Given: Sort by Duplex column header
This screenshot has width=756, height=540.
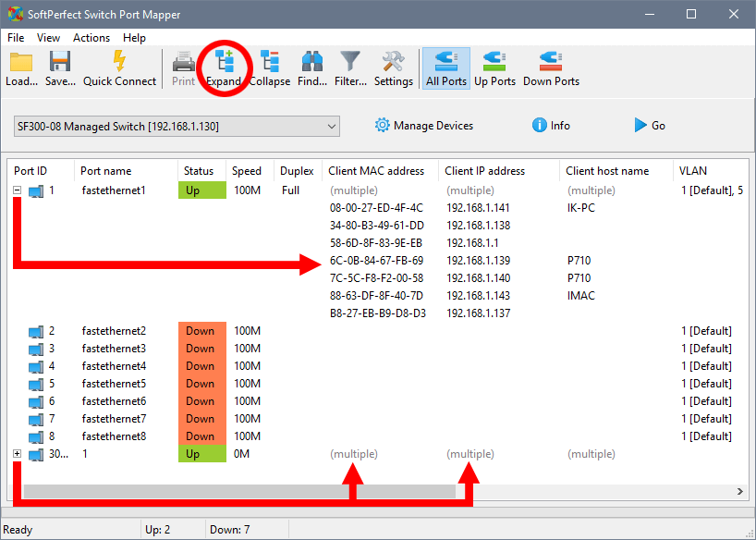Looking at the screenshot, I should pos(298,171).
